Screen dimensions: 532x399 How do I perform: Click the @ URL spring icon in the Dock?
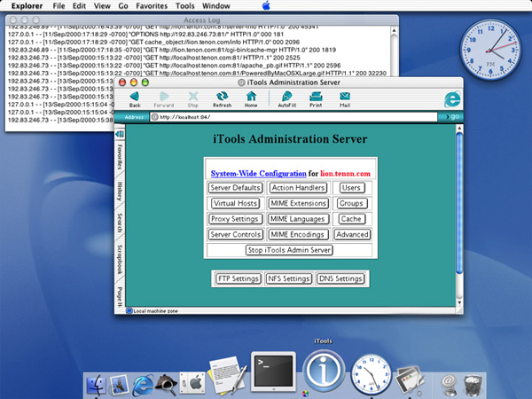click(x=449, y=385)
